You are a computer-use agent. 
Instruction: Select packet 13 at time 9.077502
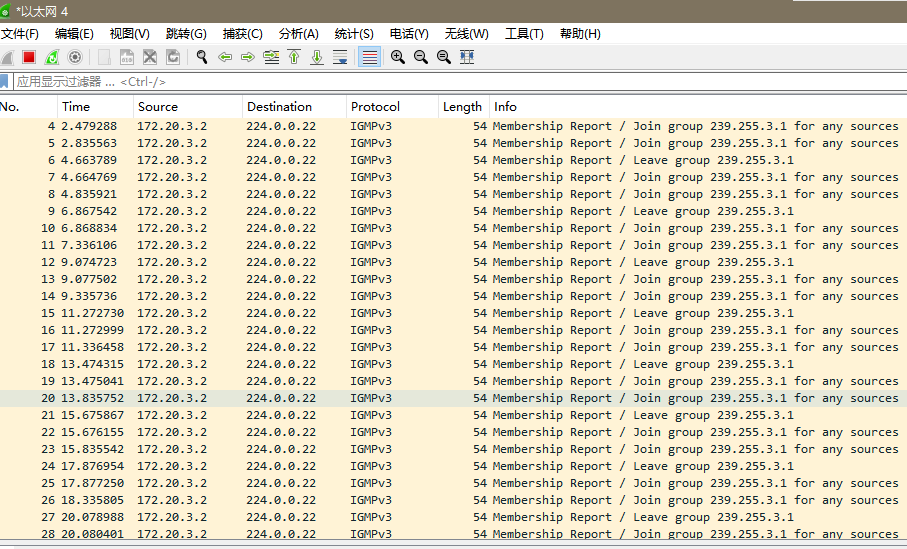coord(454,279)
